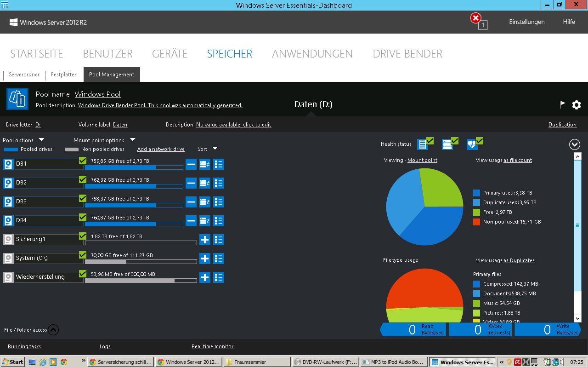Click the DB1 hard drive icon

point(8,164)
